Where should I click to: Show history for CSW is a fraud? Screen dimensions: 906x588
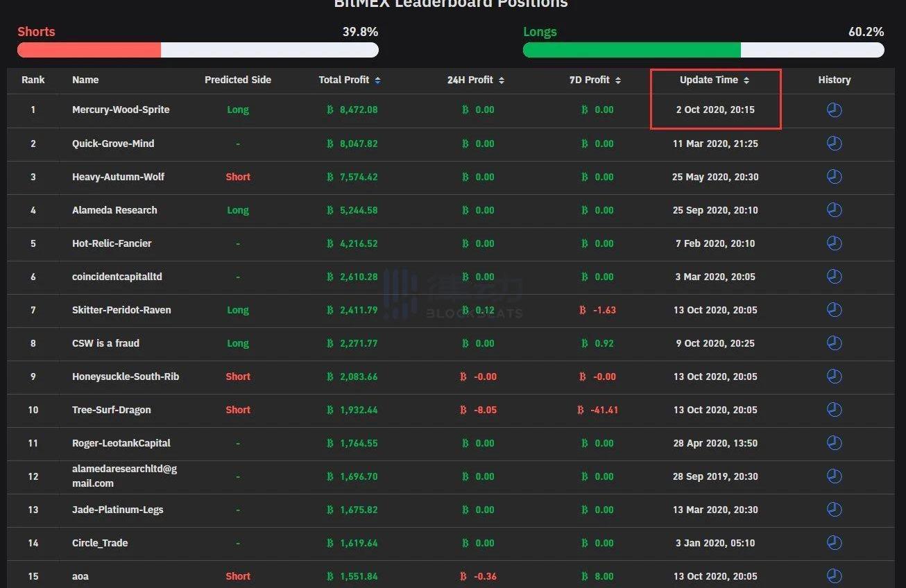point(834,343)
